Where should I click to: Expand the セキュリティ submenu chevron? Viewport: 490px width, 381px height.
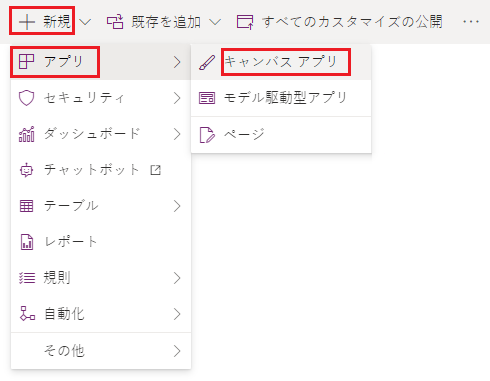click(177, 98)
